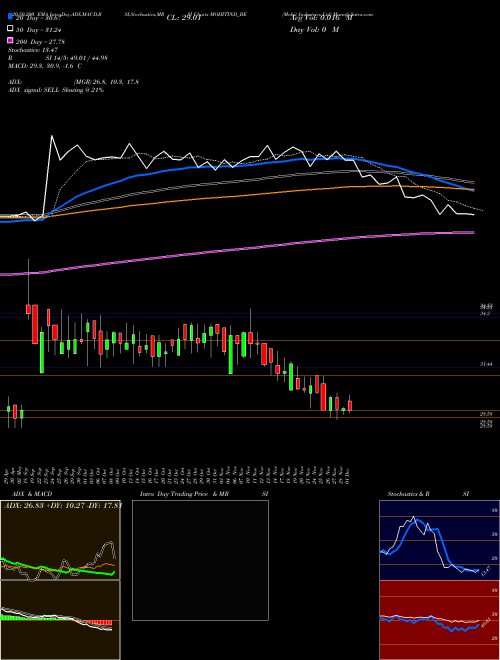
Task: Open the red RSI mini chart
Action: (439, 620)
